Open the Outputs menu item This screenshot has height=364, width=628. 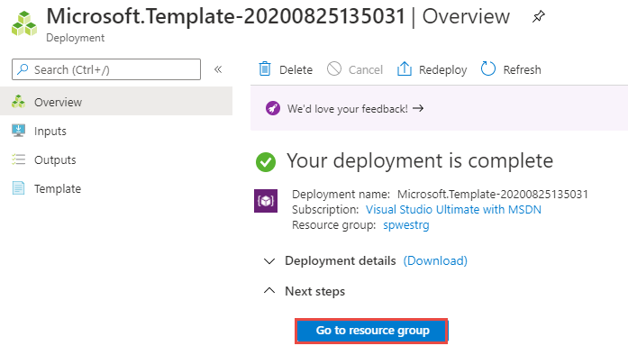(55, 159)
